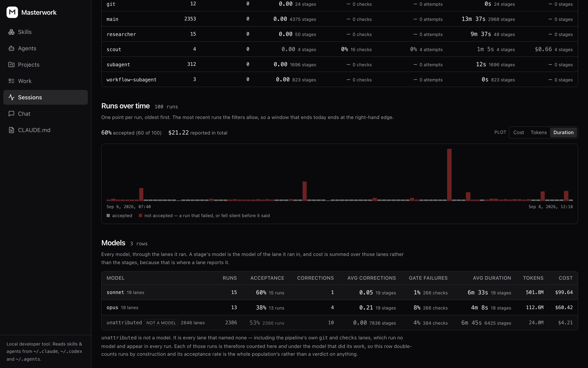Image resolution: width=588 pixels, height=368 pixels.
Task: Click the NOT A MODEL badge
Action: click(161, 323)
